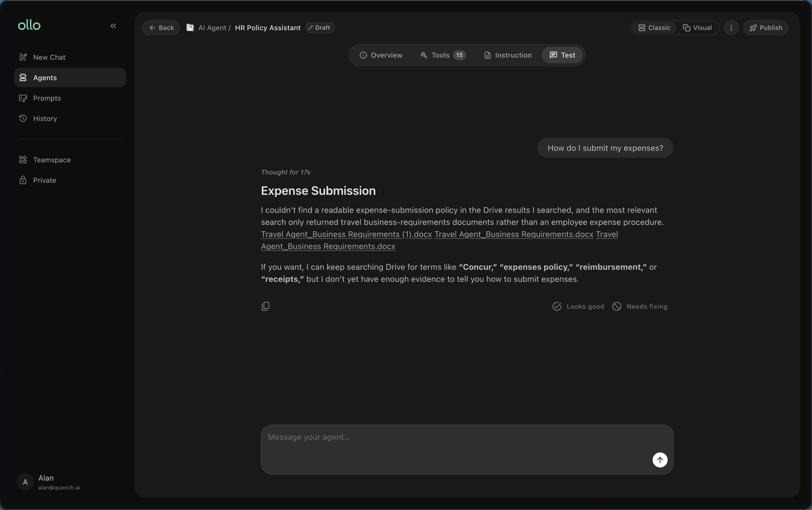Click the AI Agent breadcrumb
This screenshot has height=510, width=812.
click(x=212, y=28)
